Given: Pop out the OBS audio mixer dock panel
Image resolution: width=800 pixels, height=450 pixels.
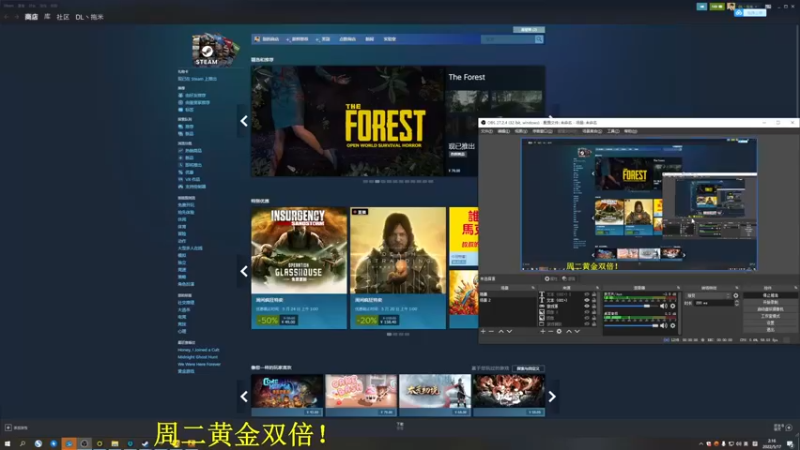Looking at the screenshot, I should pos(678,288).
